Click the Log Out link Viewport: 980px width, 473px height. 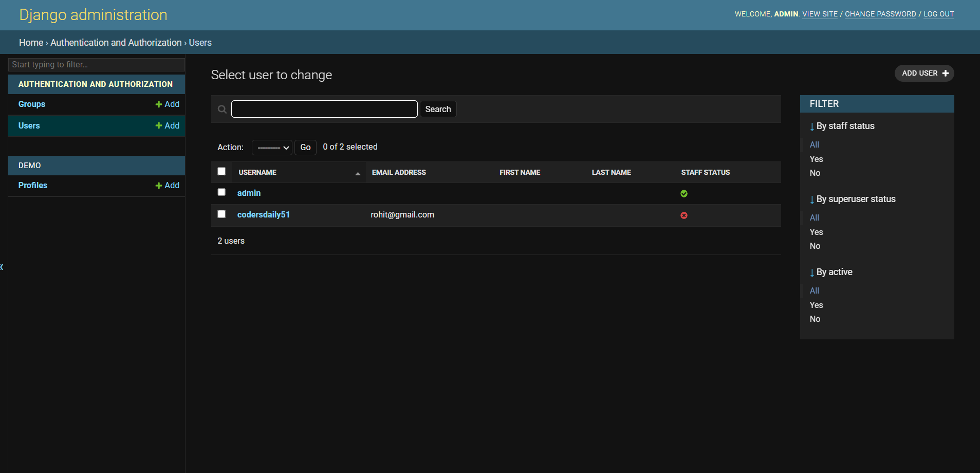[938, 14]
